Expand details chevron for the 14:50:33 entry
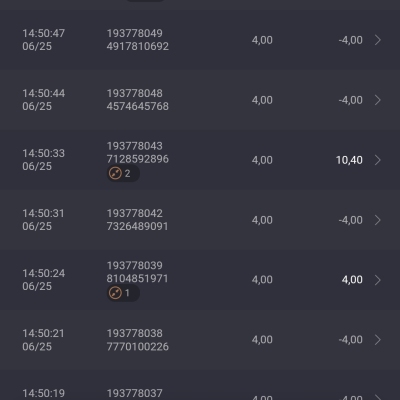 [378, 160]
